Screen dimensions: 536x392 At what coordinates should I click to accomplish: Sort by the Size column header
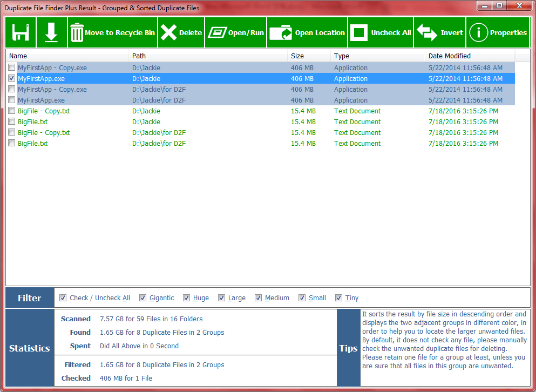(309, 56)
